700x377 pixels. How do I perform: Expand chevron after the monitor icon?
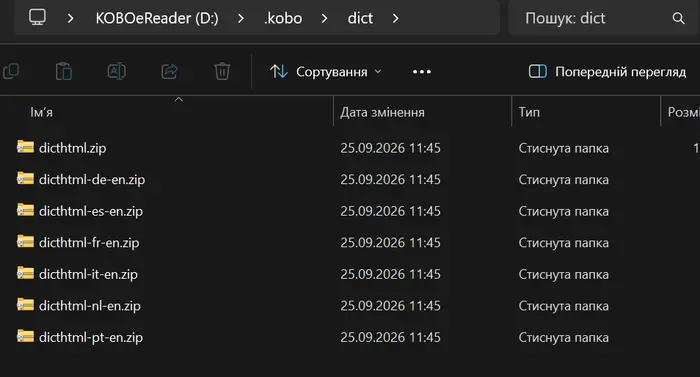point(70,18)
